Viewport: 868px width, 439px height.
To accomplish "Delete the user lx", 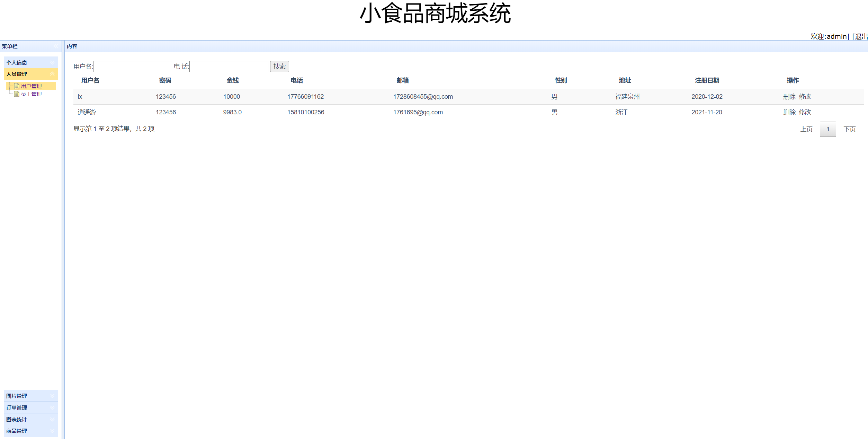I will (x=789, y=97).
